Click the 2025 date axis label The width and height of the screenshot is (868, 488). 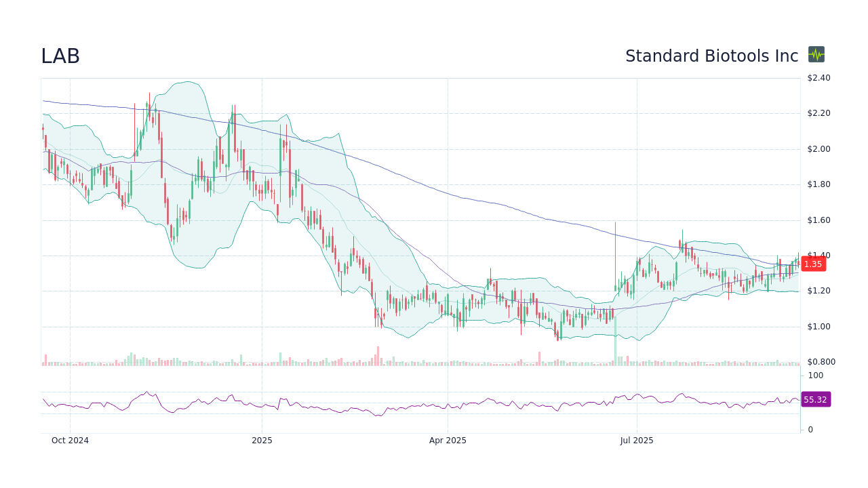(x=262, y=441)
